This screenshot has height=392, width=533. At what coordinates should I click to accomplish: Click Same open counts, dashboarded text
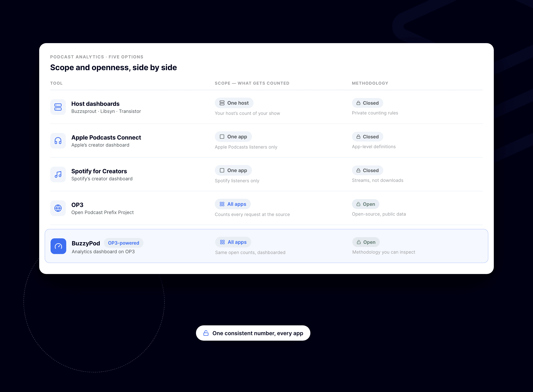pos(250,252)
